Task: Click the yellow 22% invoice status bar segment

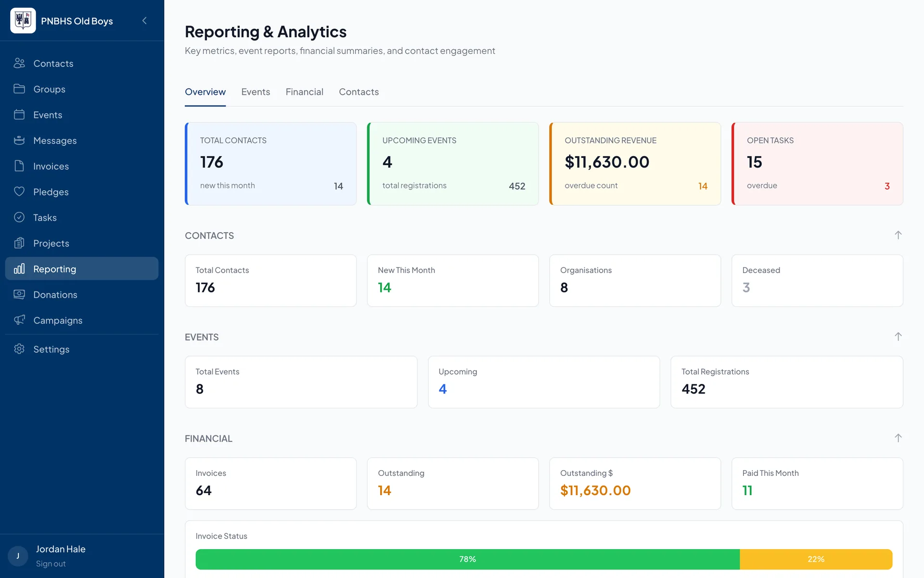Action: (816, 559)
